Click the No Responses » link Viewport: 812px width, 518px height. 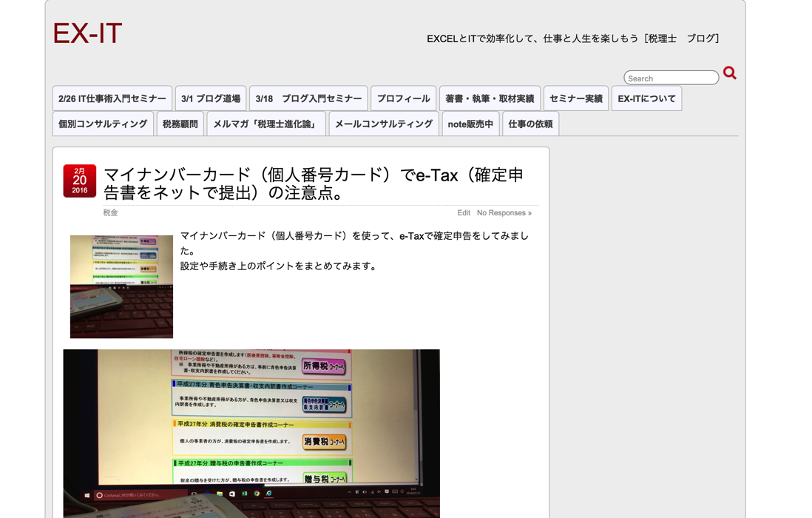504,213
